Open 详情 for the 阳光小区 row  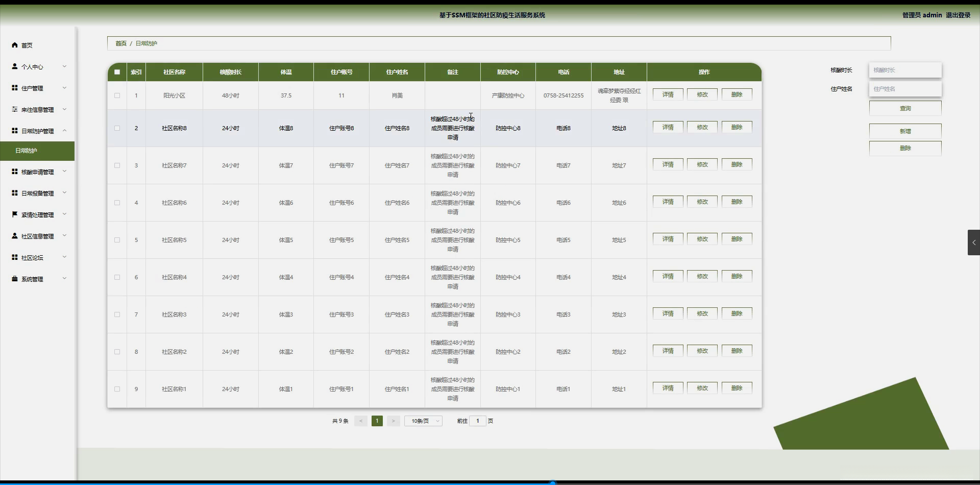point(668,94)
